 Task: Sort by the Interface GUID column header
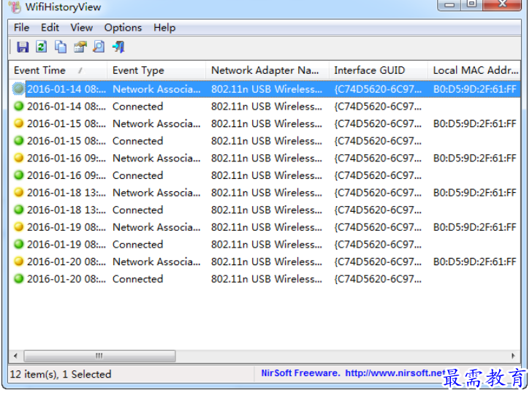tap(378, 70)
